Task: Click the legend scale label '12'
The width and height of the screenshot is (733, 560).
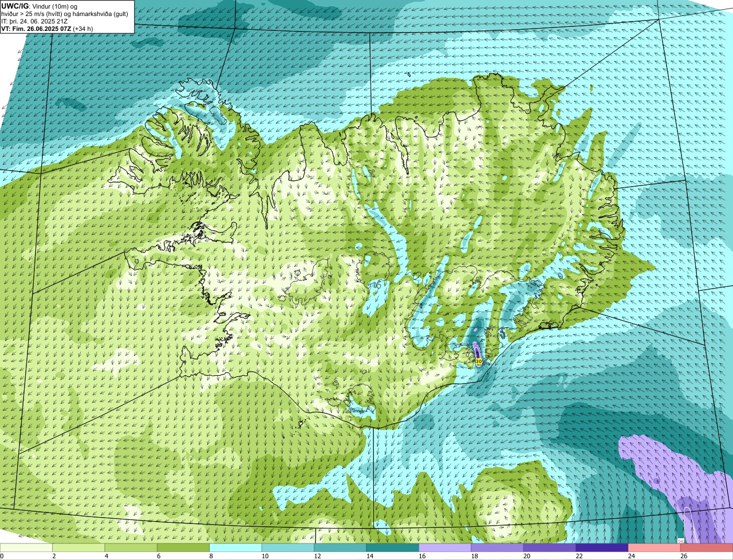Action: coord(317,556)
